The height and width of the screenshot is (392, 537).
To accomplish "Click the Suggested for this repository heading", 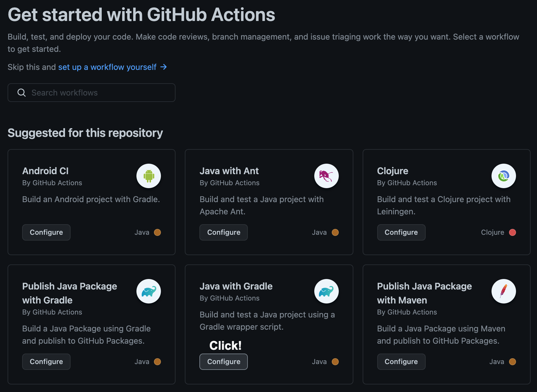I will point(85,133).
